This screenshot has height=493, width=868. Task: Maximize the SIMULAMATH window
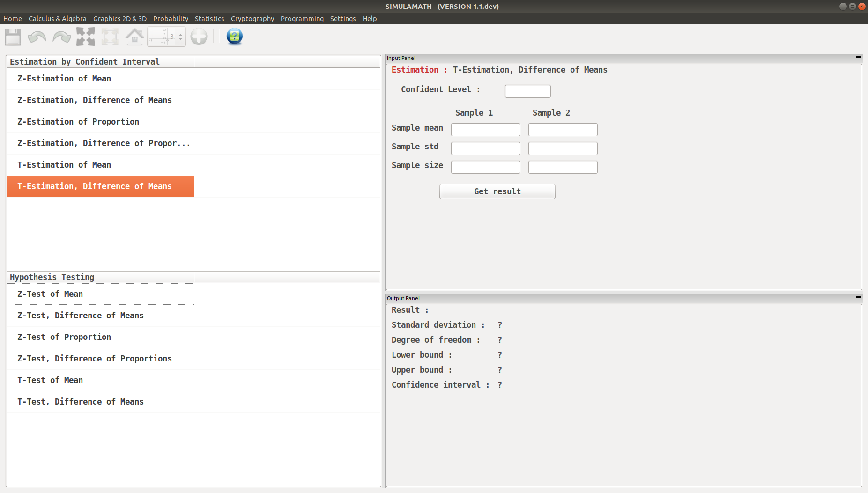click(853, 6)
